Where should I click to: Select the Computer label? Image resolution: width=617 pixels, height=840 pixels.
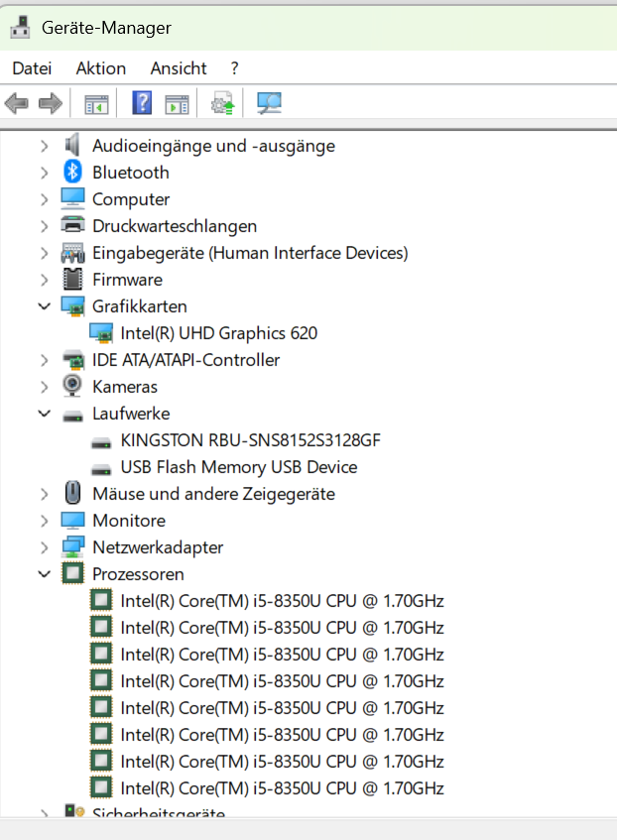[x=131, y=199]
